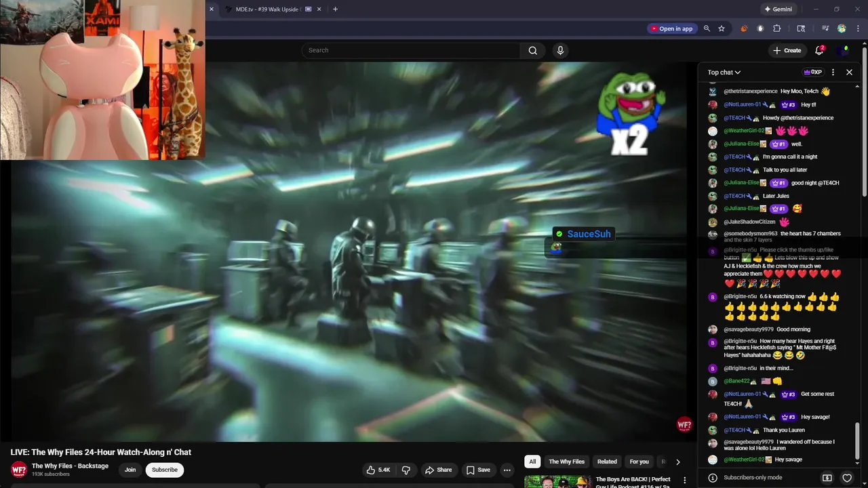Select the For you filter chip
Viewport: 868px width, 488px height.
639,462
